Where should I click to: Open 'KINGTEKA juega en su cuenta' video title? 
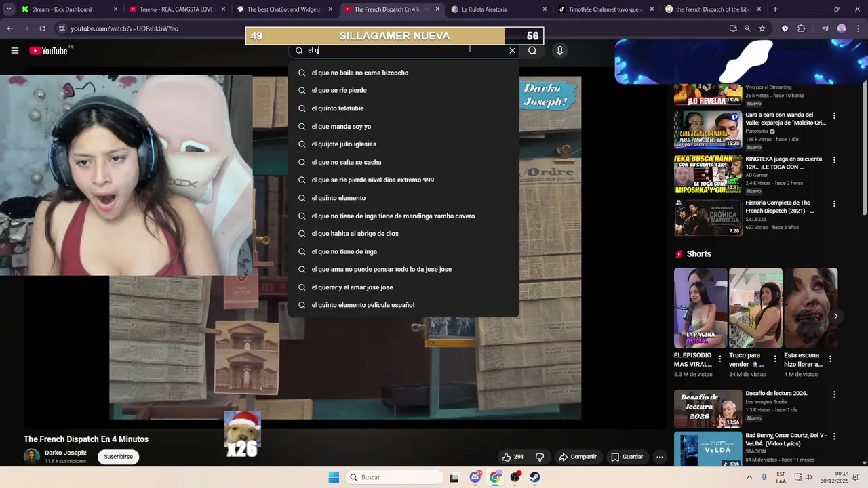[x=784, y=163]
